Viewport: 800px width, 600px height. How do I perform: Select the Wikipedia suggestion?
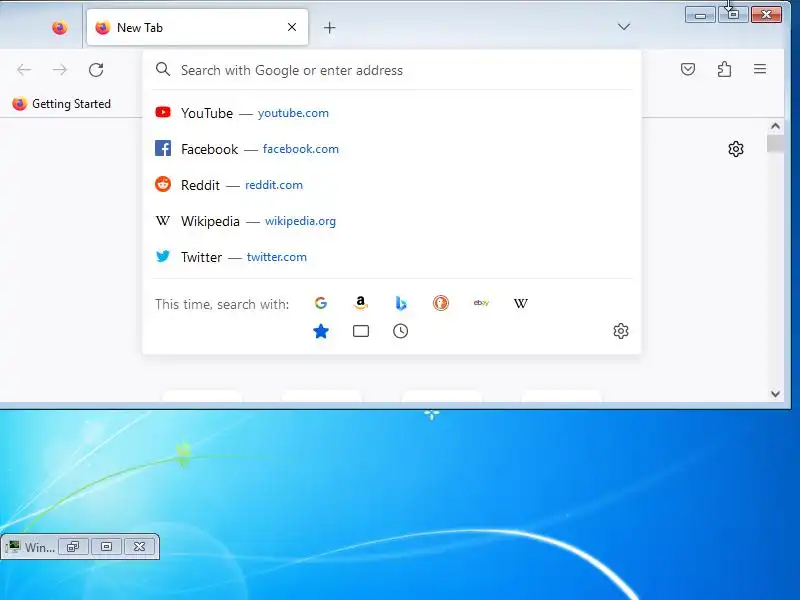coord(392,221)
